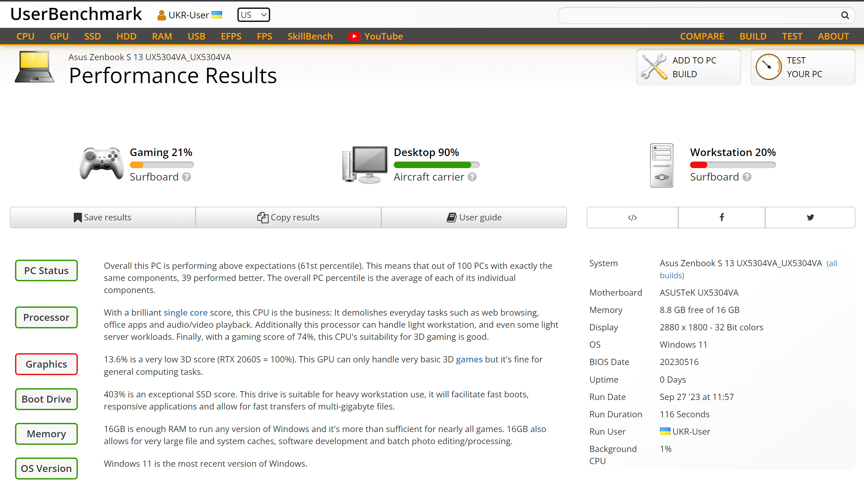Go to the TEST page
The height and width of the screenshot is (504, 864).
point(792,36)
